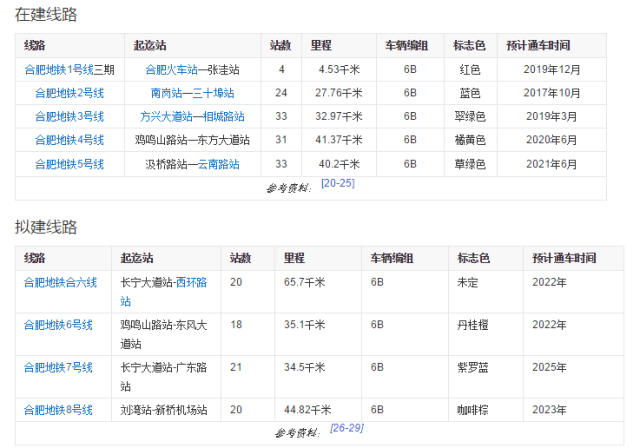640x448 pixels.
Task: Open the 合肥地铁7号线 link
Action: click(58, 367)
